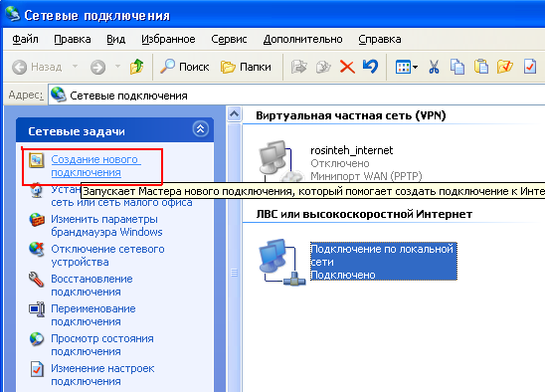Click Просмотр состояния подключения link
Screen dimensions: 545x392
102,345
